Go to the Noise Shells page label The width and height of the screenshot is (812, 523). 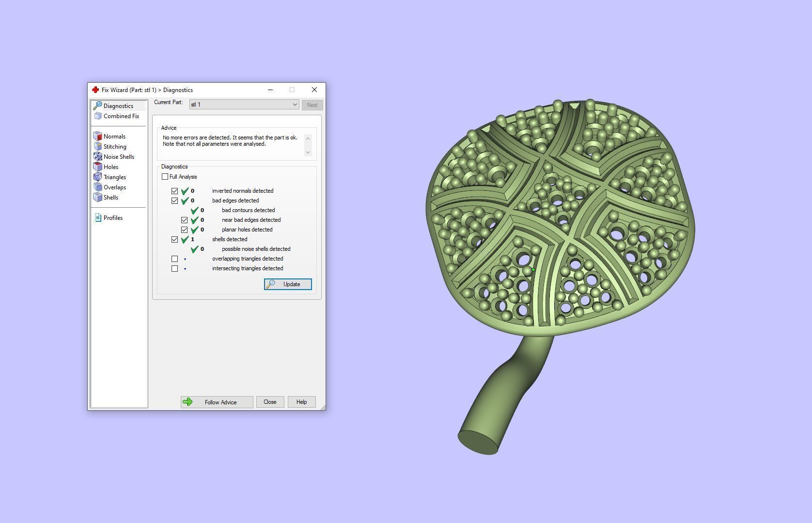119,157
